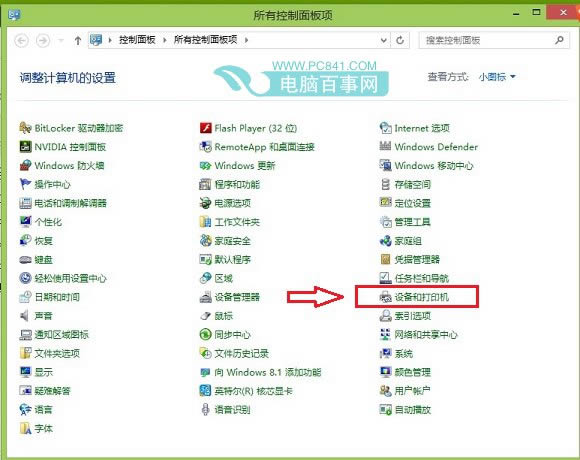Click the 设备管理器 icon
This screenshot has height=460, width=580.
pos(205,297)
